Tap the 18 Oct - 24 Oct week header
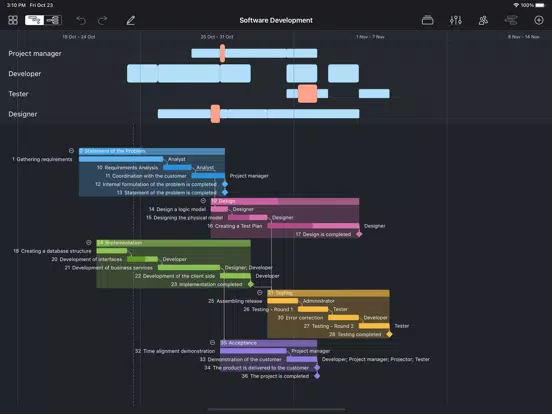Viewport: 552px width, 414px height. point(79,37)
